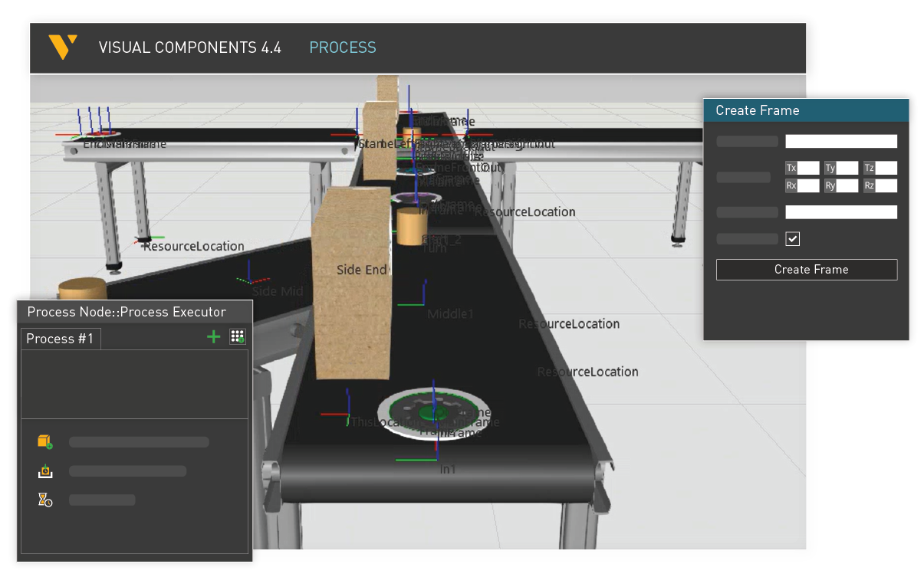Uncheck the checkbox in Create Frame panel
Image resolution: width=924 pixels, height=577 pixels.
(793, 239)
